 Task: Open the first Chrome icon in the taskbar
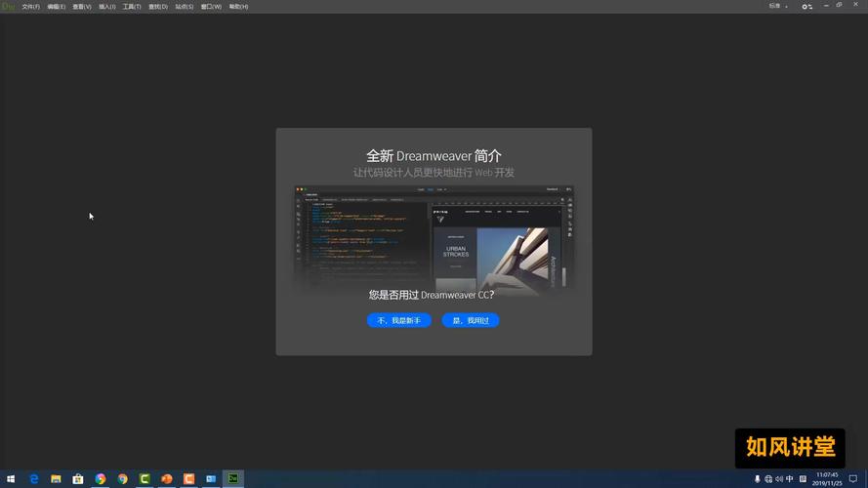click(101, 478)
